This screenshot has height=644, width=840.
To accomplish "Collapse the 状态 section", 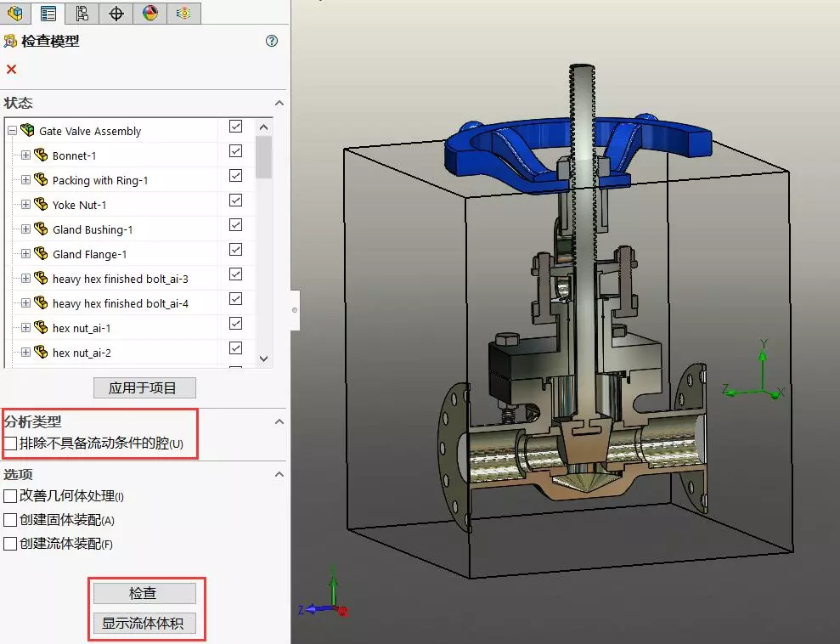I will click(x=279, y=103).
